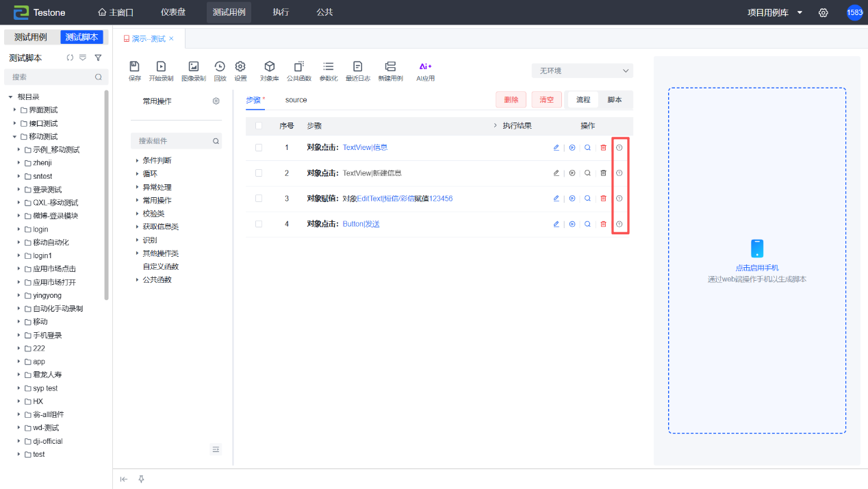Click the 搜索组件 search field

coord(173,141)
